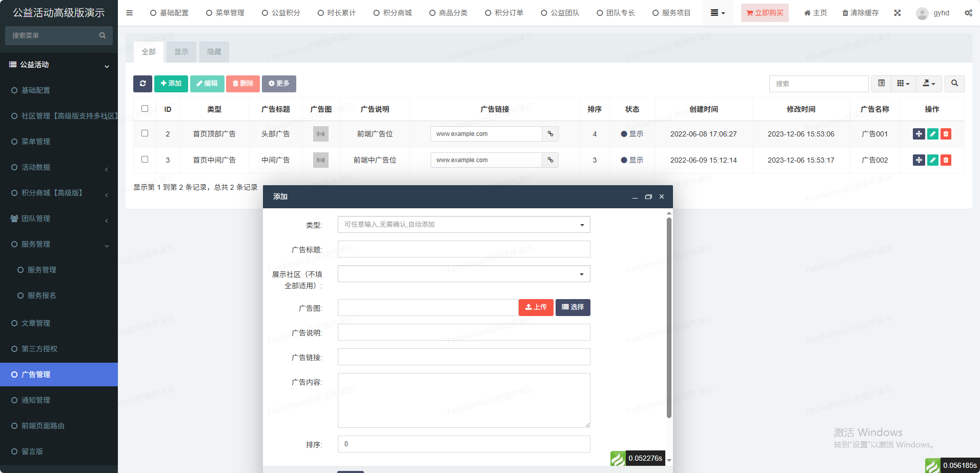
Task: Check the select-all checkbox in table header
Action: [145, 109]
